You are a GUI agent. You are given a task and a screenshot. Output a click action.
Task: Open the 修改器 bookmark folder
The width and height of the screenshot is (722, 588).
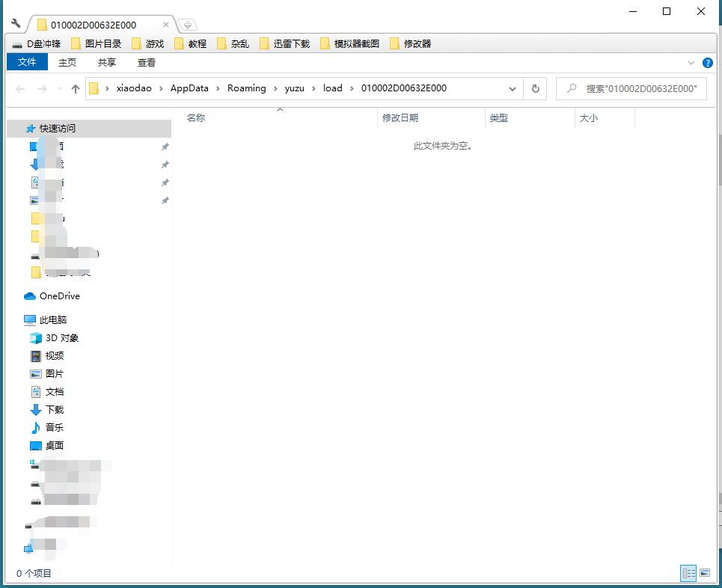click(411, 43)
